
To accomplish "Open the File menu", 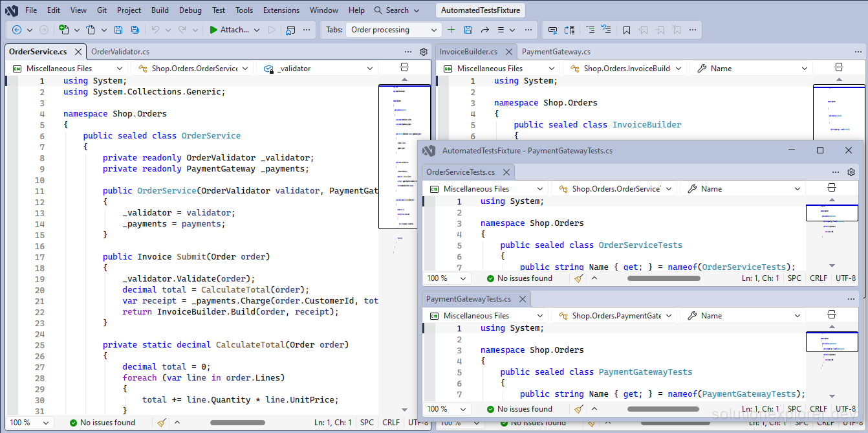I will tap(31, 10).
